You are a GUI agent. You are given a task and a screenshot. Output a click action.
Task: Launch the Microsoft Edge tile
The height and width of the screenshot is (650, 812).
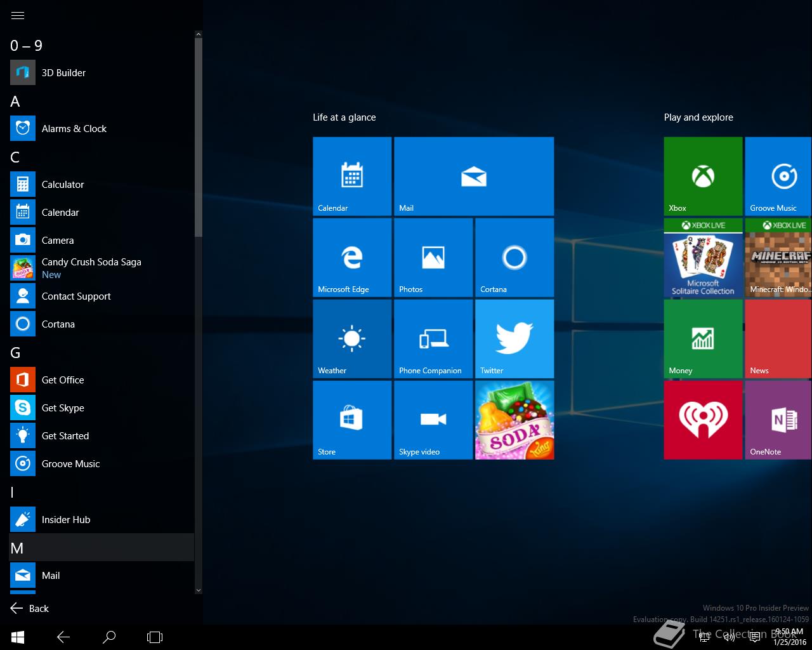coord(352,257)
